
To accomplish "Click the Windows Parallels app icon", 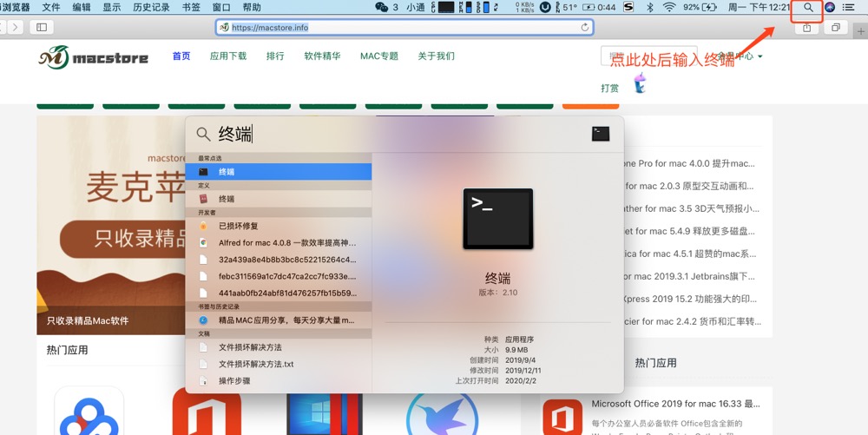I will click(325, 414).
